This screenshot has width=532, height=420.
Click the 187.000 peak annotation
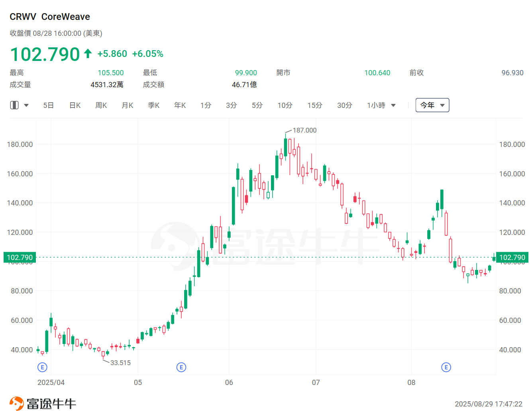304,130
